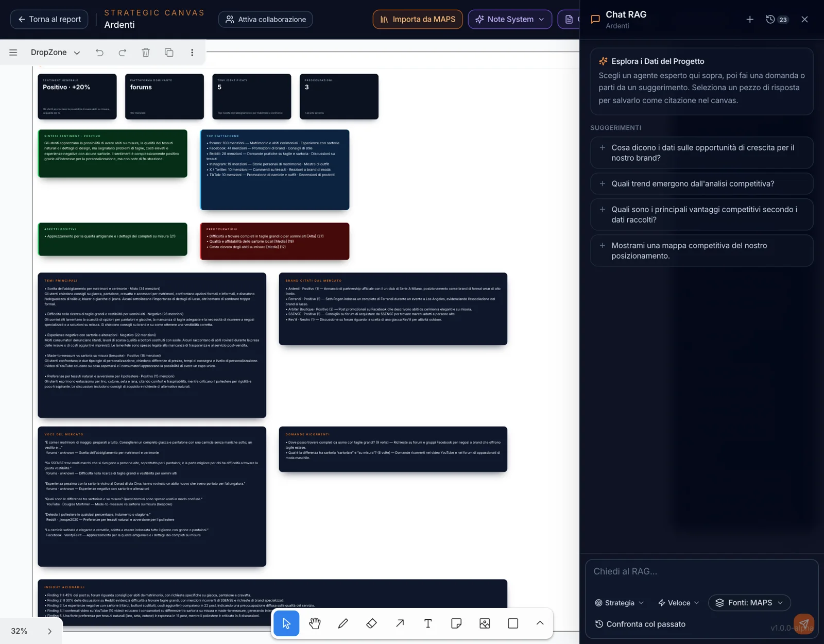Change the Veloce speed mode
This screenshot has width=824, height=644.
tap(678, 603)
